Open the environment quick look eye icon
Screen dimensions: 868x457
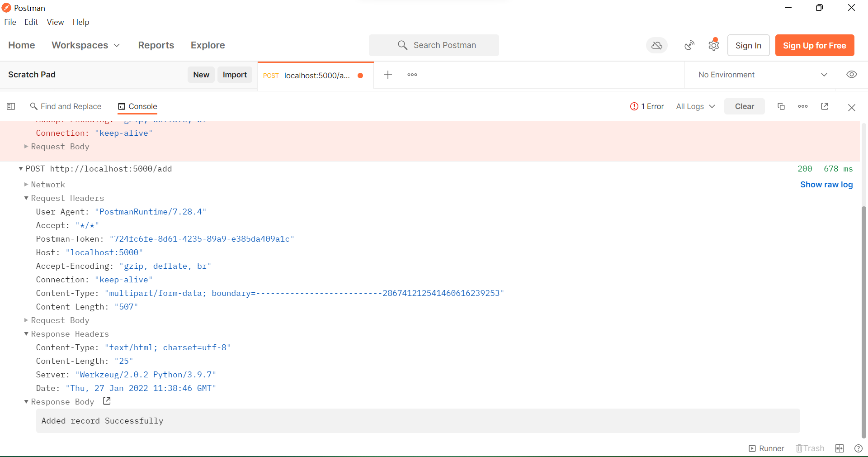point(852,75)
